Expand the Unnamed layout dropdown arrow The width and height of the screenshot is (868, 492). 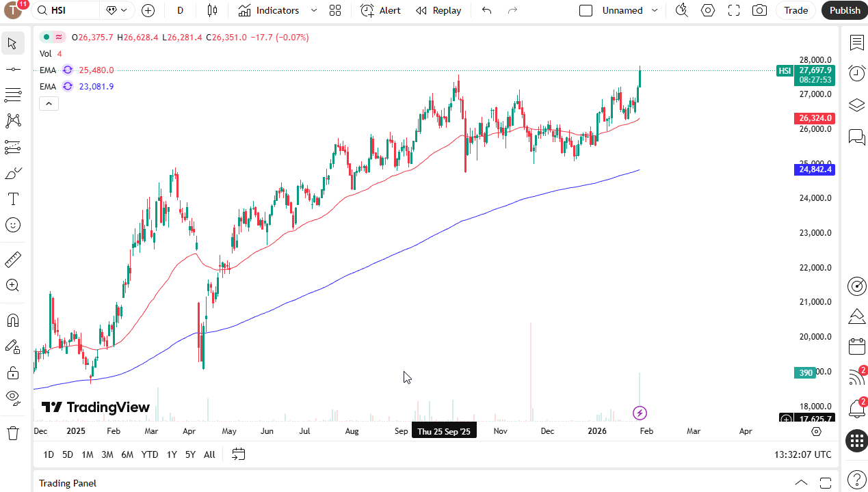tap(655, 10)
